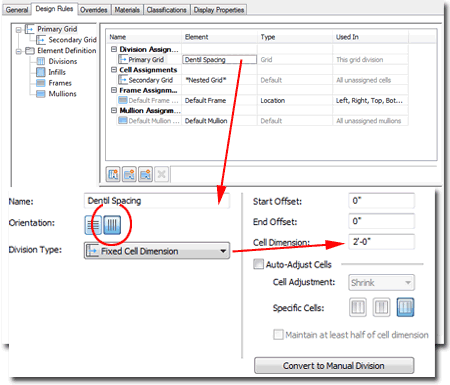The image size is (450, 385).
Task: Collapse the Frame Assignment group
Action: pyautogui.click(x=114, y=90)
